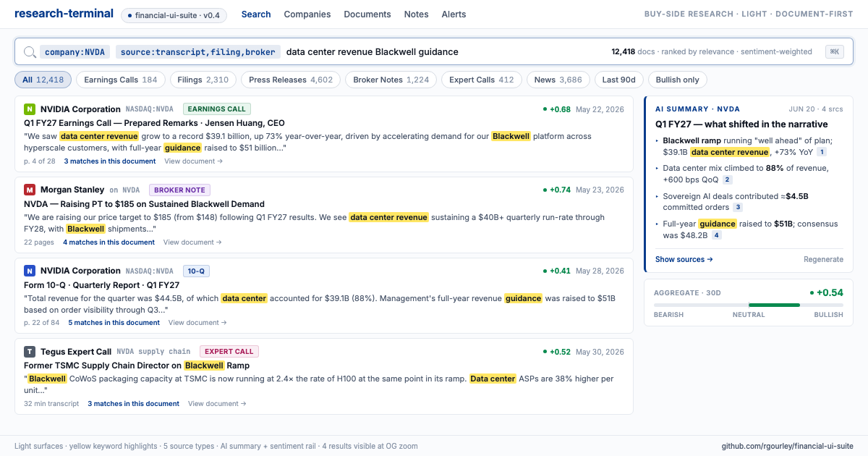Viewport: 868px width, 456px height.
Task: Click Show sources in AI summary
Action: tap(684, 259)
